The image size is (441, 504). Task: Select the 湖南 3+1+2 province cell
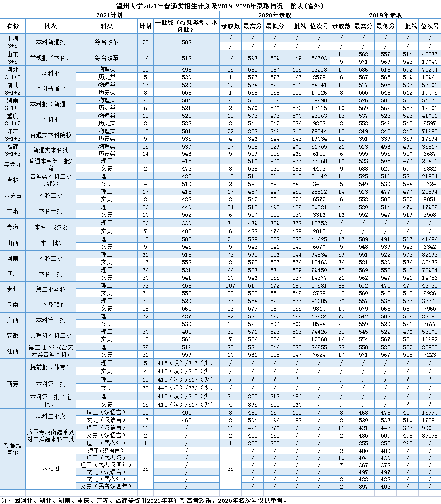coord(13,104)
